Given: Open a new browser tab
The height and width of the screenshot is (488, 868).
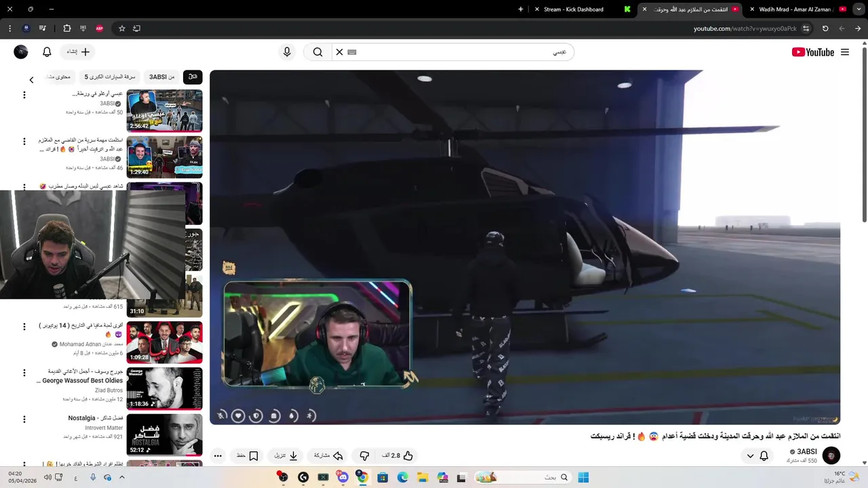Looking at the screenshot, I should [x=521, y=9].
